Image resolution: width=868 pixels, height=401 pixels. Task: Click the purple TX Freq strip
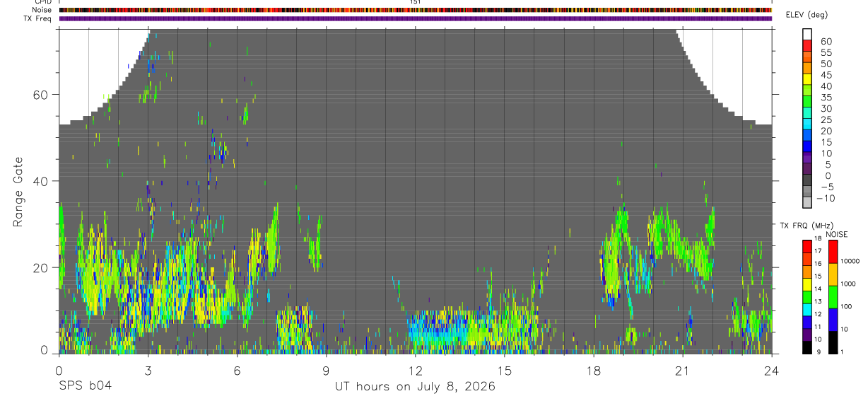(415, 18)
